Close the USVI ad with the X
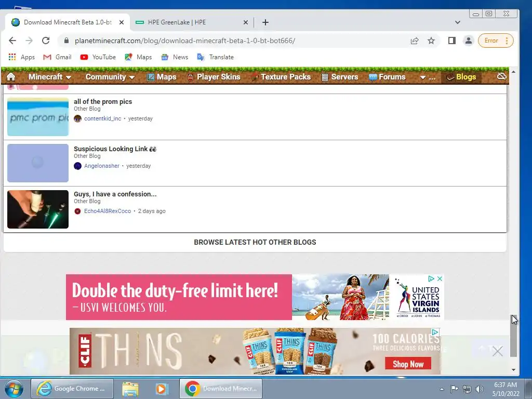The height and width of the screenshot is (399, 532). [x=440, y=278]
